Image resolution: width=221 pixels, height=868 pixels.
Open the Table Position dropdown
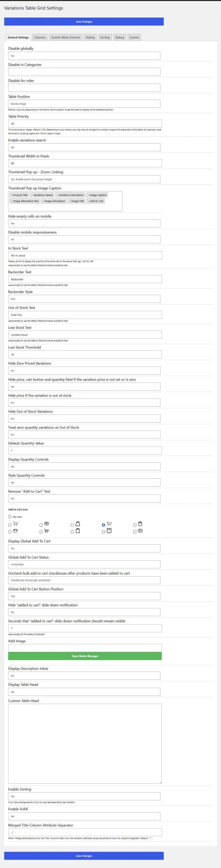click(x=84, y=104)
